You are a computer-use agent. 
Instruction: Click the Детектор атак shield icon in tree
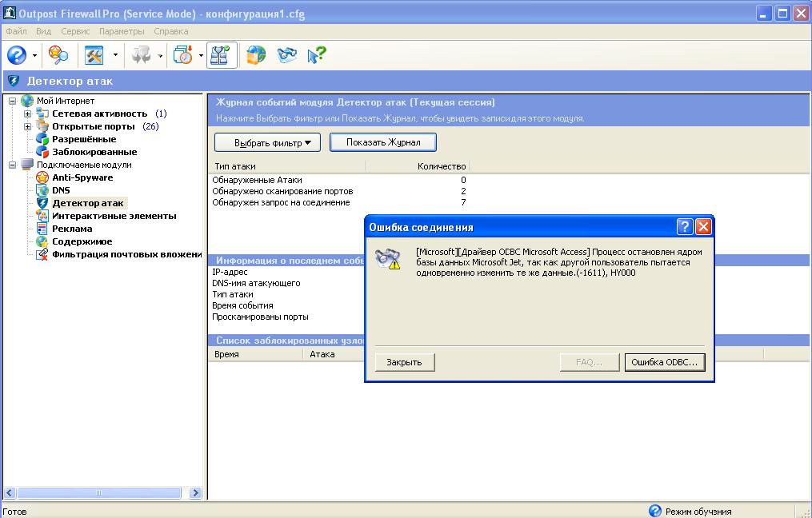point(42,203)
